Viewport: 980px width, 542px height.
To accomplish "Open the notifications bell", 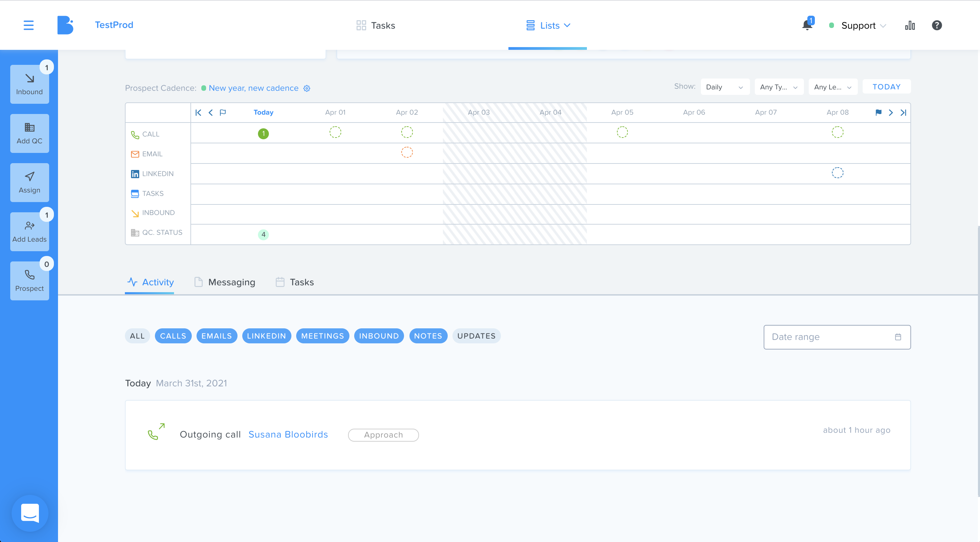I will point(807,25).
